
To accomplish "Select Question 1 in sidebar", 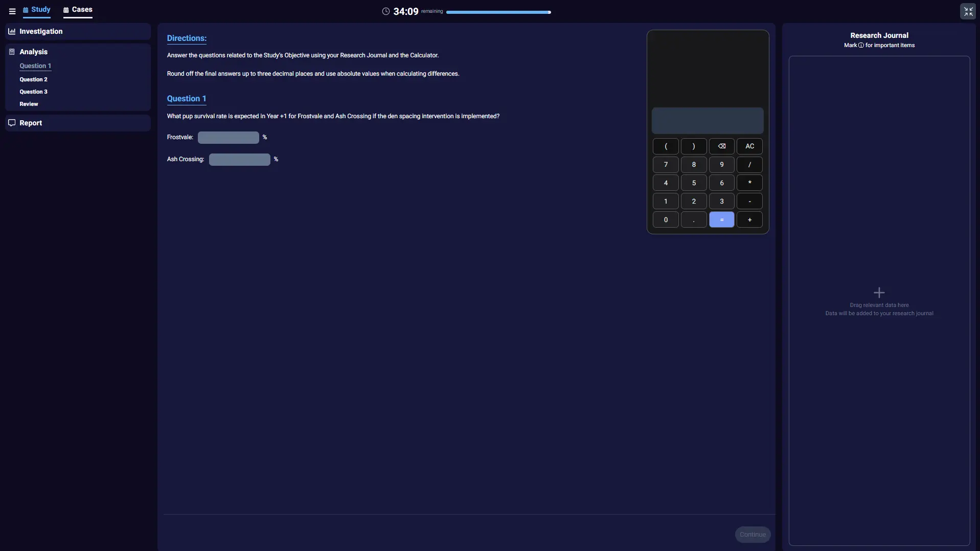I will [35, 66].
